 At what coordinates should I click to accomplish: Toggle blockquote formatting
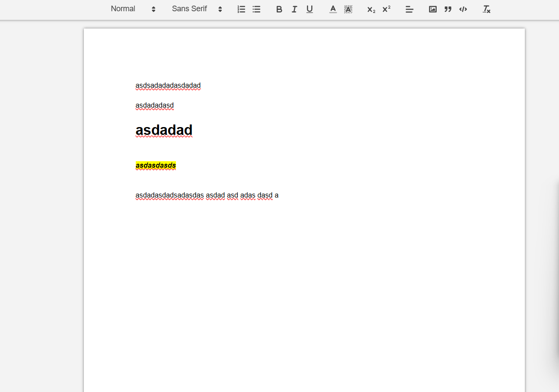click(x=448, y=9)
